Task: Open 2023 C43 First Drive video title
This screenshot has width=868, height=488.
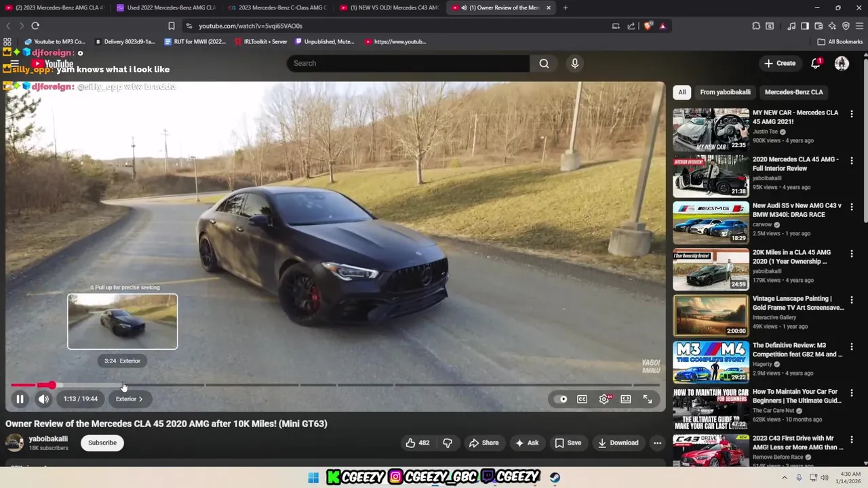Action: [x=797, y=443]
